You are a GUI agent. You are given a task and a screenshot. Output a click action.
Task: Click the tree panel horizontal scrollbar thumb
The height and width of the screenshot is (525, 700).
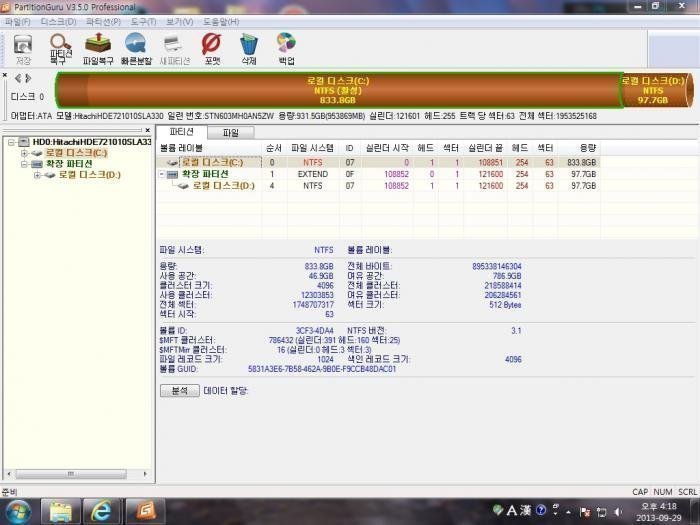(71, 474)
